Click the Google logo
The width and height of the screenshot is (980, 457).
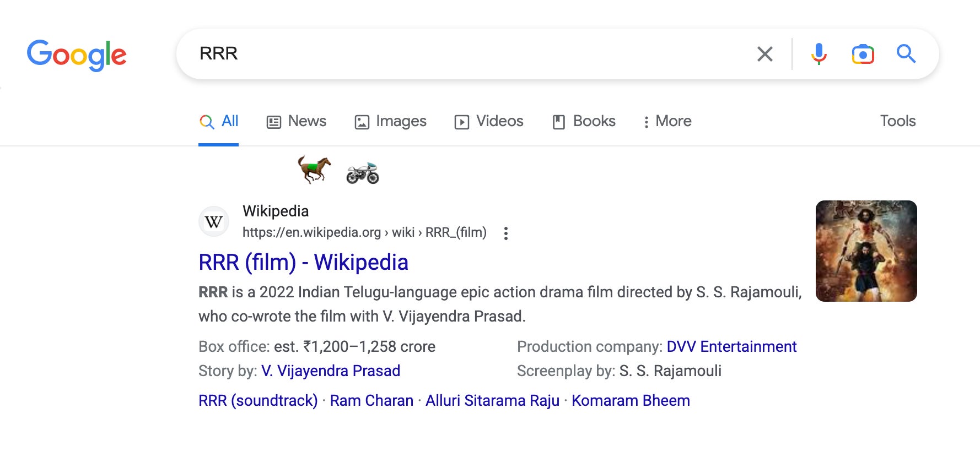77,55
